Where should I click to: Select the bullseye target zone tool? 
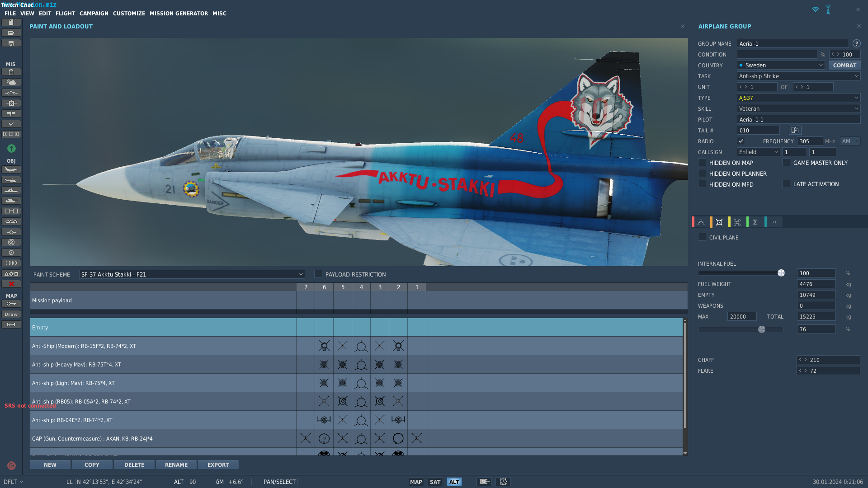pos(11,242)
